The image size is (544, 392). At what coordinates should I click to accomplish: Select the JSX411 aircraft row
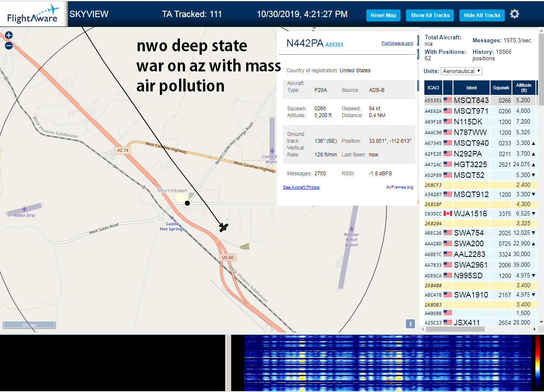[x=481, y=323]
